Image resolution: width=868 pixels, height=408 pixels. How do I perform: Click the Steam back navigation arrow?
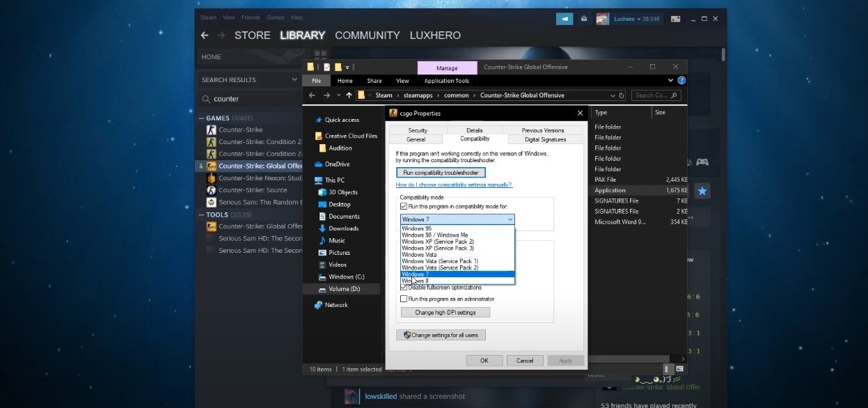pyautogui.click(x=205, y=36)
